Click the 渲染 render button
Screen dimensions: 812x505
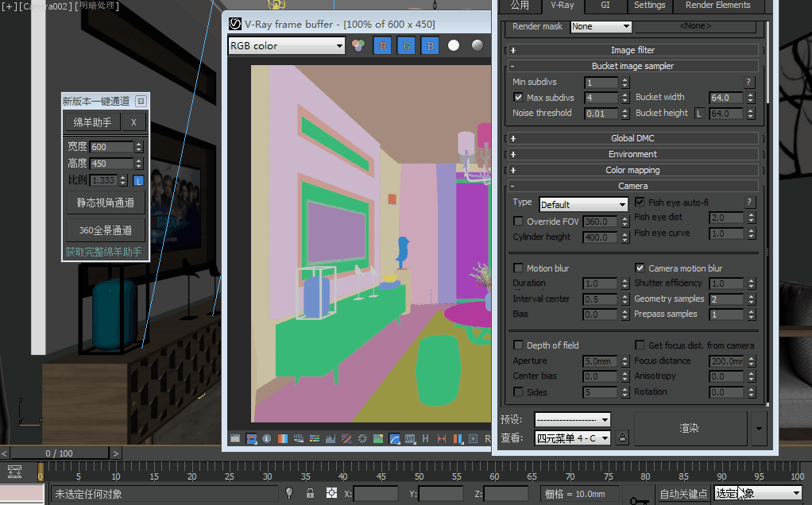click(x=690, y=429)
